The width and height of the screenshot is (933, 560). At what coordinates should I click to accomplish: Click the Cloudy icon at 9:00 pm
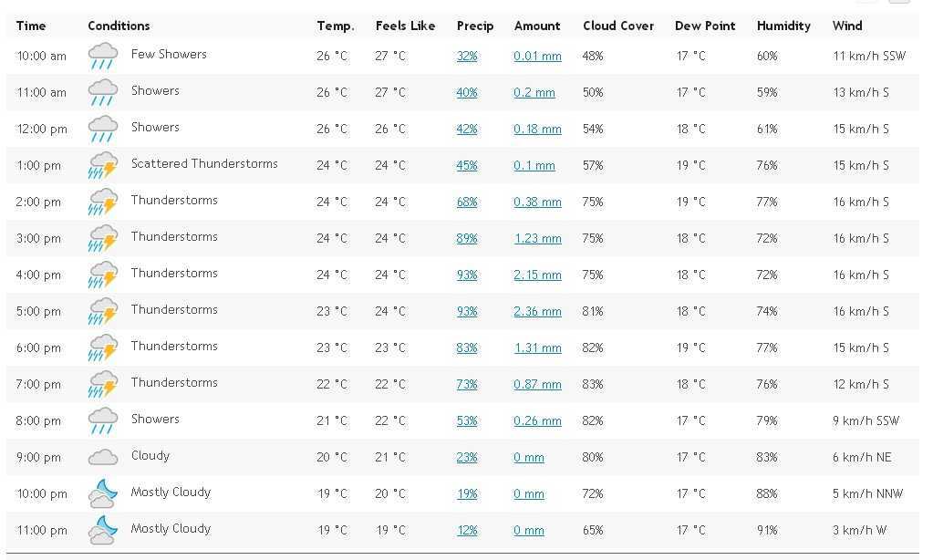tap(102, 457)
